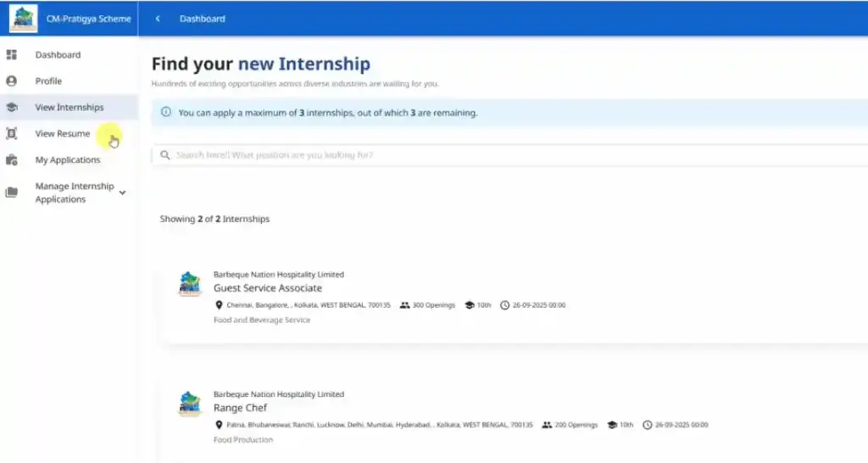Click the Manage Internship Applications folder icon
This screenshot has width=868, height=463.
(x=12, y=192)
